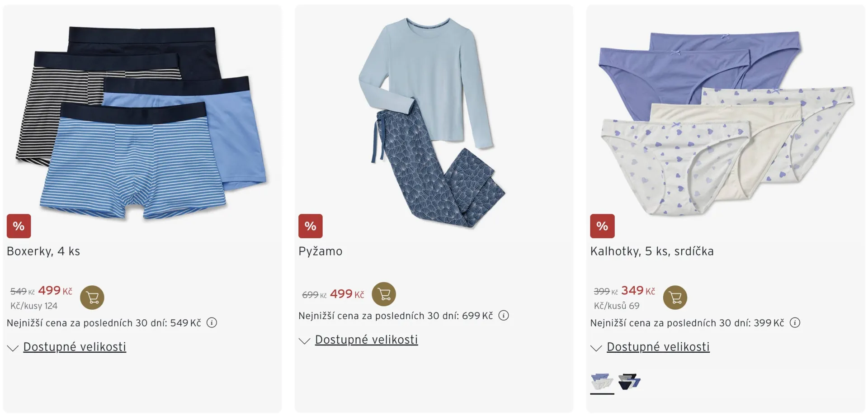Add Boxerky 4 ks to cart
868x416 pixels.
92,298
